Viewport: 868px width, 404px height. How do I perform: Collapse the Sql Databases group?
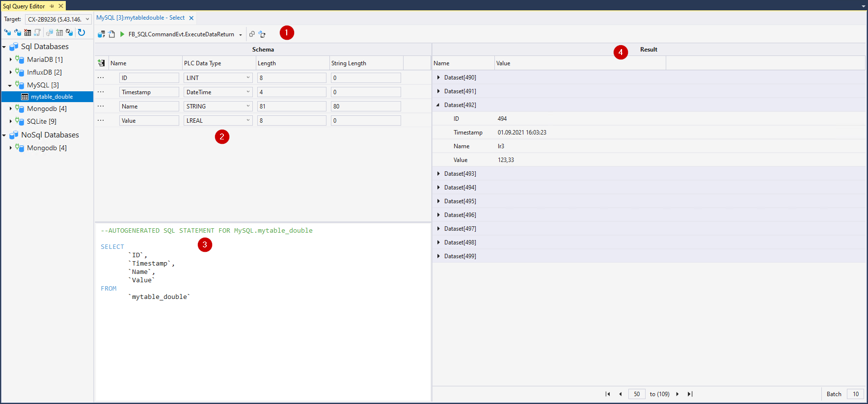4,47
